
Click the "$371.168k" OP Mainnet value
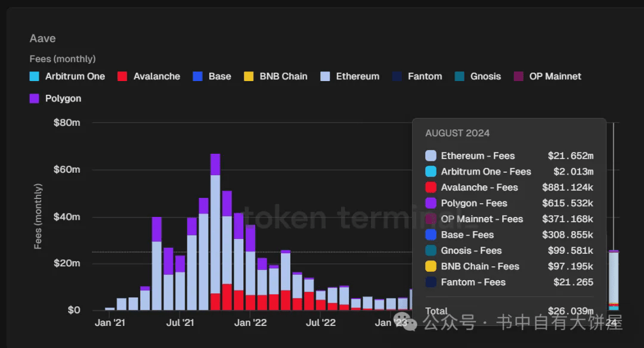[568, 219]
